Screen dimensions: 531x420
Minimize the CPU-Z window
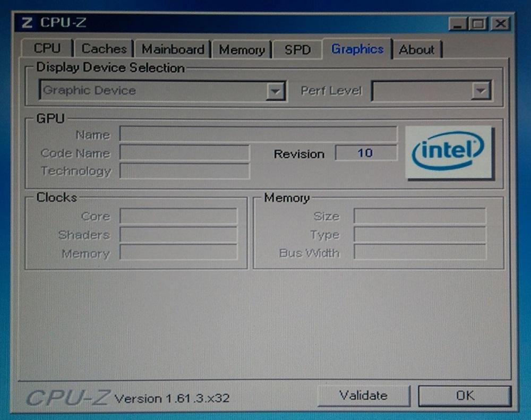(458, 24)
